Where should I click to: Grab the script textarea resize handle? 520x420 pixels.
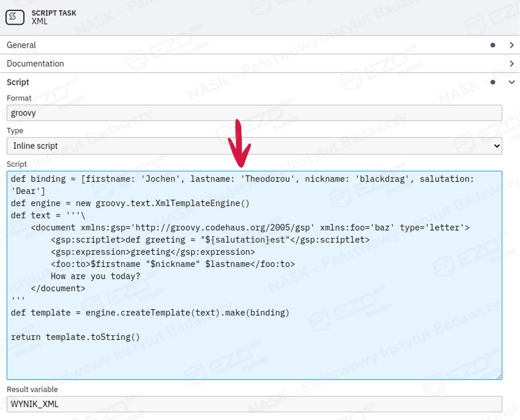[499, 376]
